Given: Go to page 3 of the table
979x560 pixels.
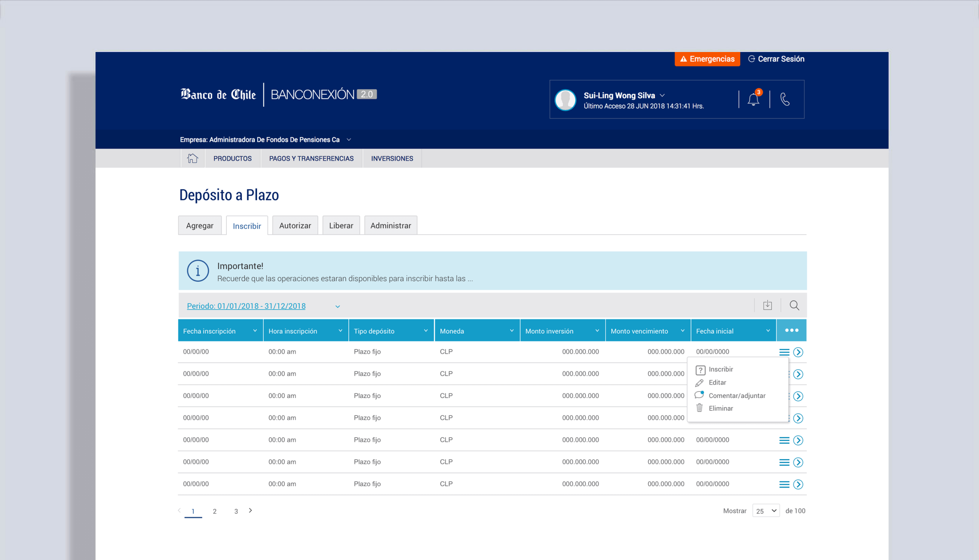Looking at the screenshot, I should tap(236, 511).
